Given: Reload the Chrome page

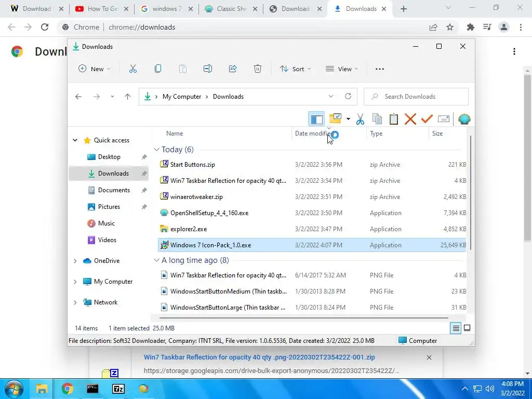Looking at the screenshot, I should pos(45,27).
